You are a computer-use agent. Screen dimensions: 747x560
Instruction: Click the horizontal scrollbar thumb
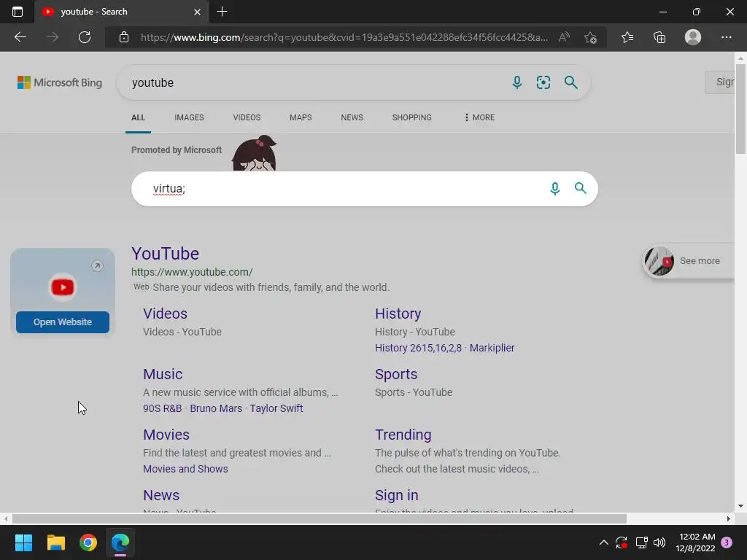point(320,518)
